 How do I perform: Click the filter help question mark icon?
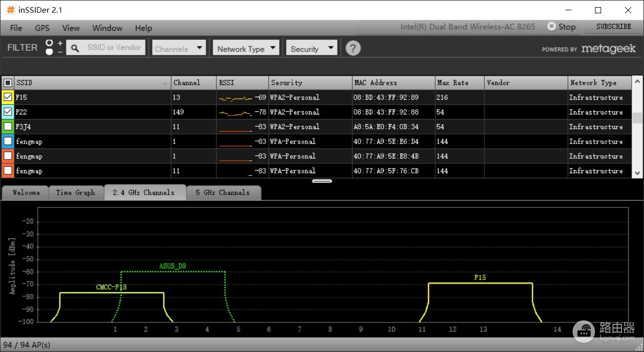(x=353, y=48)
